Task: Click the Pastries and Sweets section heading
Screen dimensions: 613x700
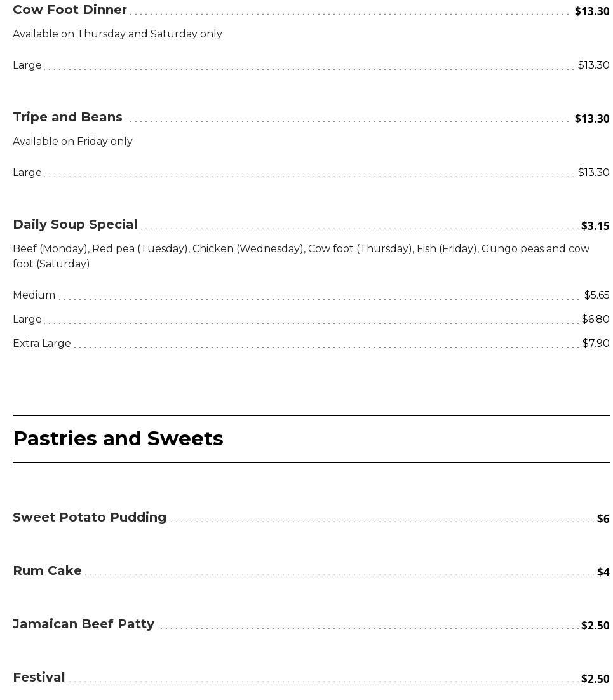Action: 118,439
